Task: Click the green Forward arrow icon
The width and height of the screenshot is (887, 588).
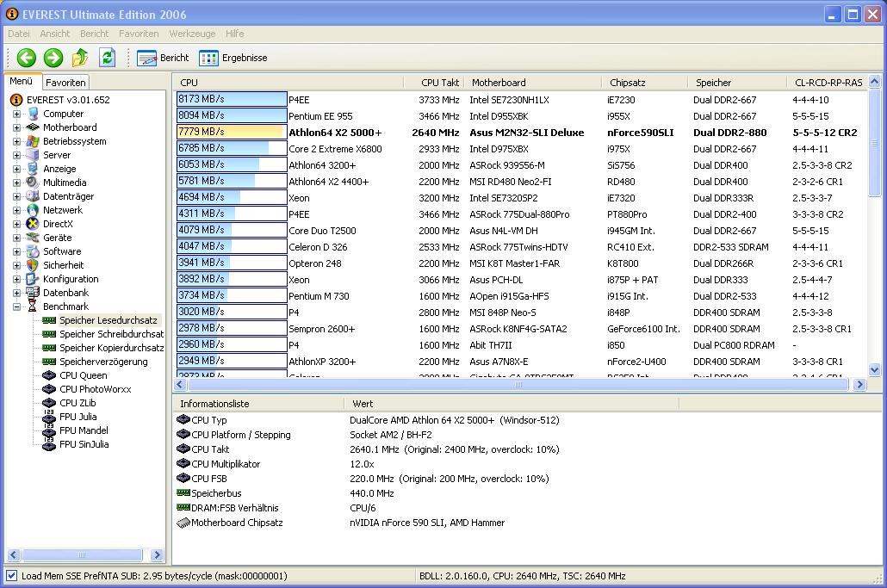Action: coord(53,58)
